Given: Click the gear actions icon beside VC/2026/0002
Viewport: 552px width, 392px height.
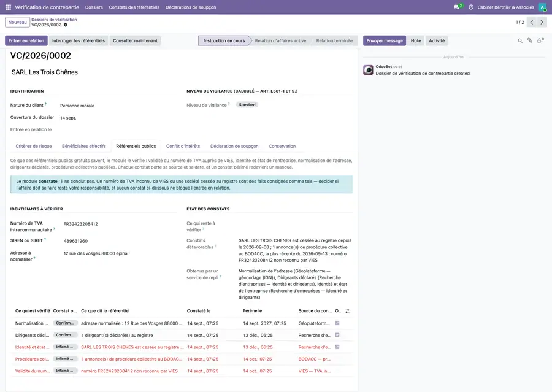Looking at the screenshot, I should click(x=66, y=25).
